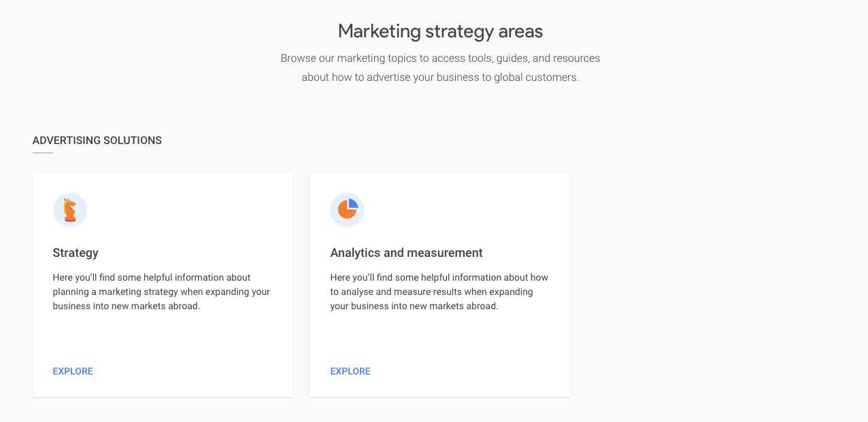
Task: Click the orange segment of the pie chart icon
Action: [346, 211]
